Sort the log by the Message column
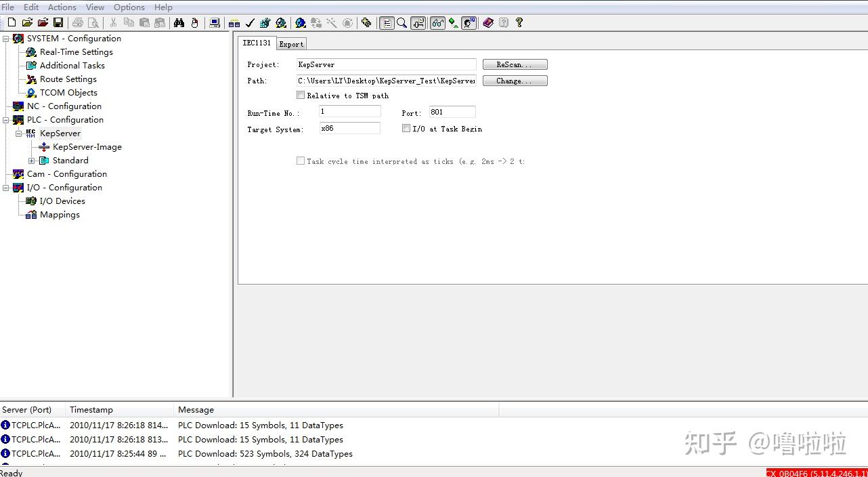Screen dimensions: 868x477 coord(337,409)
